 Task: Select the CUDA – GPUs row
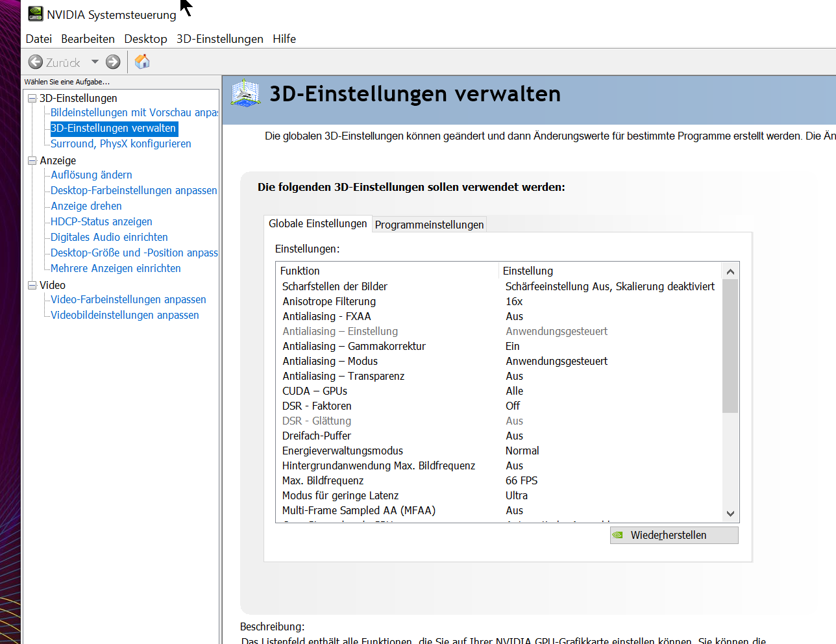pos(498,391)
